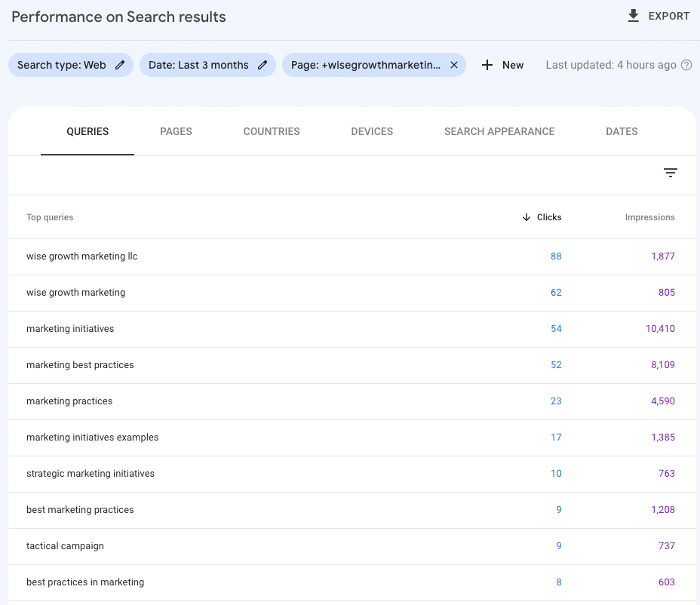Image resolution: width=700 pixels, height=605 pixels.
Task: Select the 'marketing initiatives examples' query
Action: pyautogui.click(x=93, y=437)
